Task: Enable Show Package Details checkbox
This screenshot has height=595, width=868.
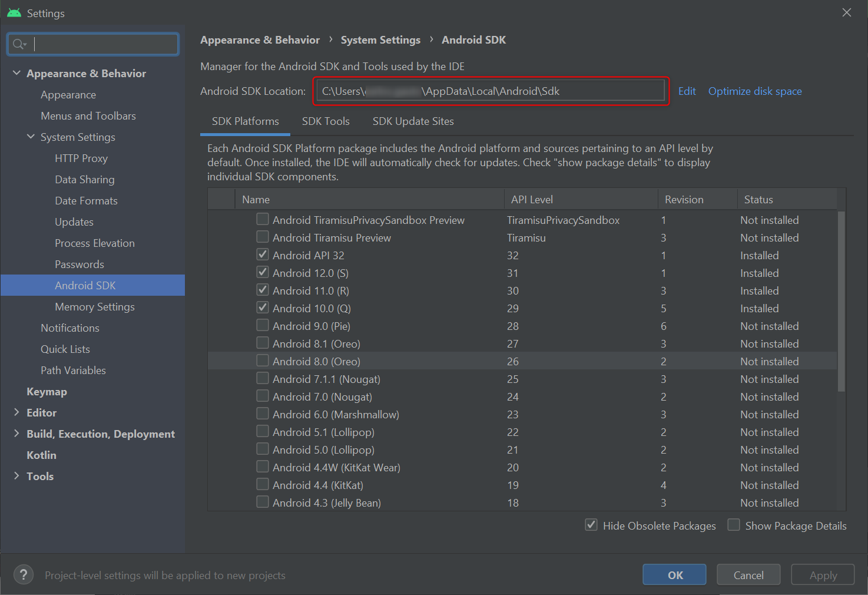Action: click(x=734, y=525)
